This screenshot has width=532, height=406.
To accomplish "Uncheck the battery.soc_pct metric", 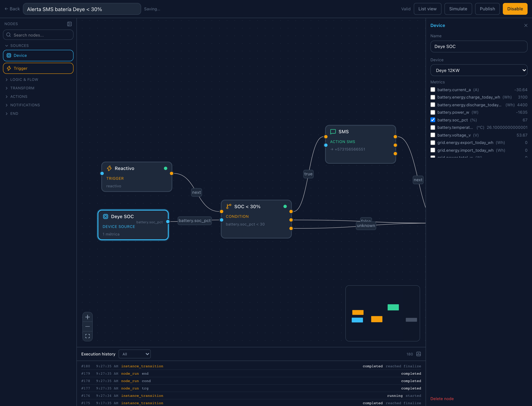I will pyautogui.click(x=433, y=120).
